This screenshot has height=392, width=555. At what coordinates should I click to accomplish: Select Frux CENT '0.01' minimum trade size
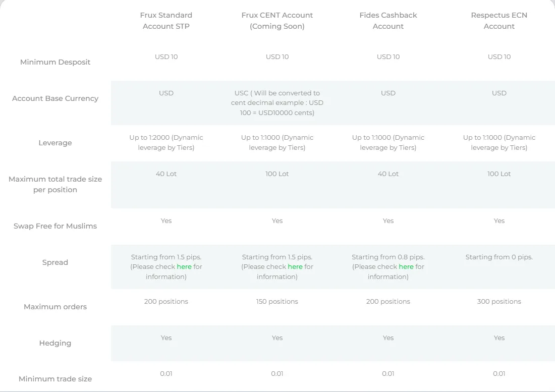coord(277,374)
